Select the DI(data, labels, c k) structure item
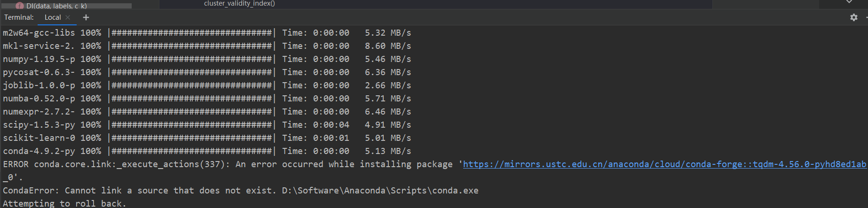 pos(56,6)
